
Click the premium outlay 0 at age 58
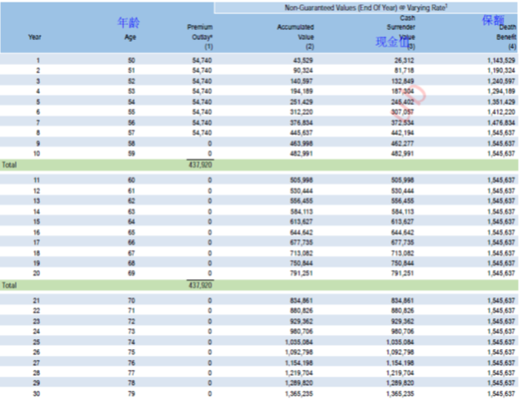point(210,143)
